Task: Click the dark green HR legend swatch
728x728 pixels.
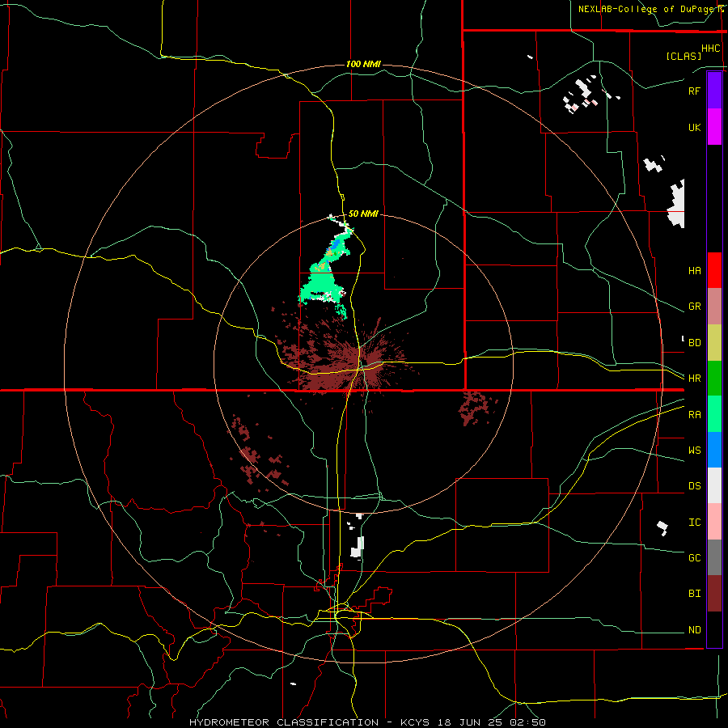Action: click(x=714, y=379)
